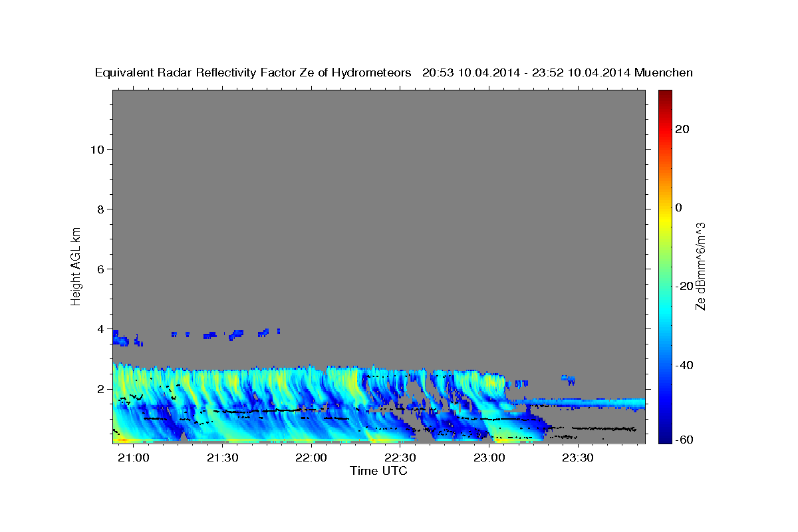The height and width of the screenshot is (532, 798).
Task: Click the plot title starting 'Equivalent Radar Reflectivity Factor'
Action: pyautogui.click(x=394, y=72)
